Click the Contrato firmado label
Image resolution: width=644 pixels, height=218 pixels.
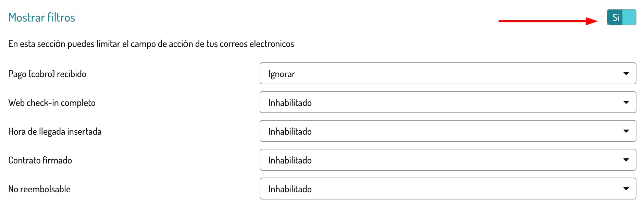tap(40, 160)
